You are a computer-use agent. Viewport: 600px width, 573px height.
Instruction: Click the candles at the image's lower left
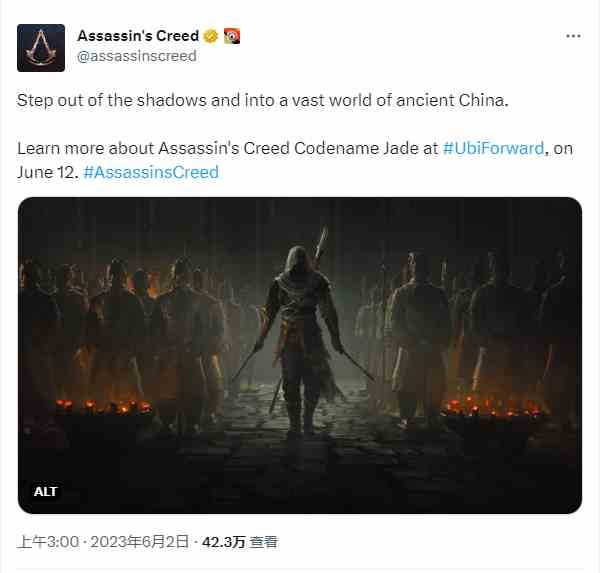[x=103, y=408]
